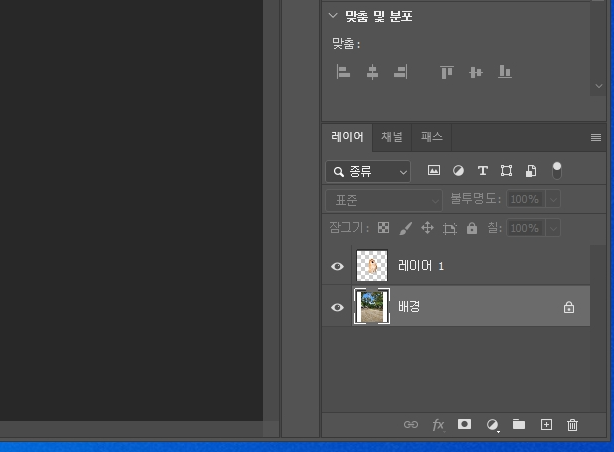Viewport: 614px width, 452px height.
Task: Filter layers by smart object icon
Action: point(531,171)
